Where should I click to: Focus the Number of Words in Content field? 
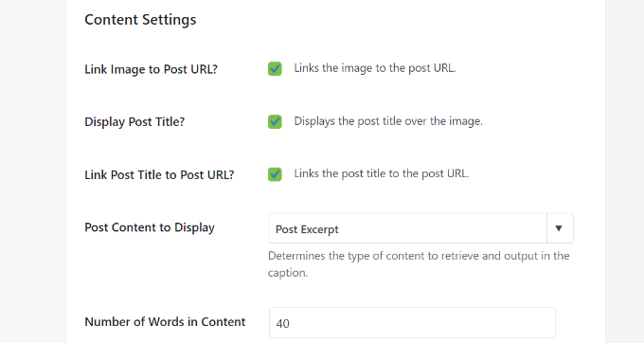412,323
